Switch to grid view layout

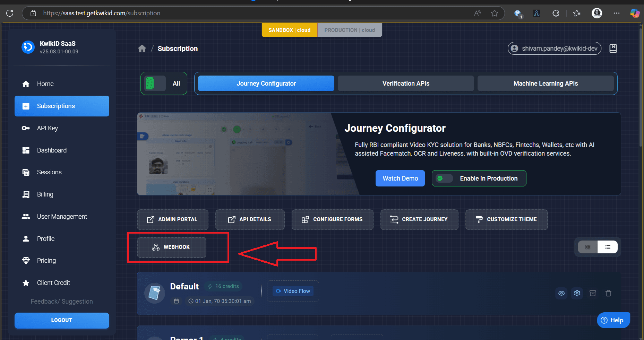588,247
